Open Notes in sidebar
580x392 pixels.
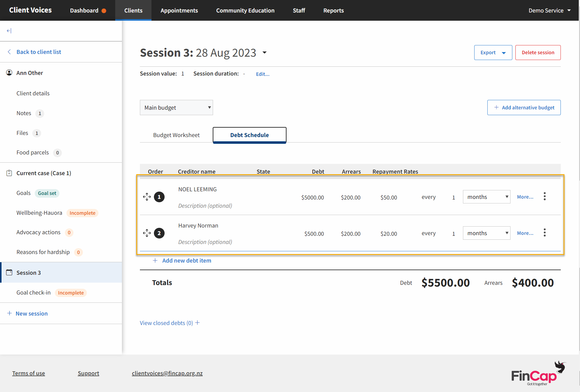click(x=24, y=113)
